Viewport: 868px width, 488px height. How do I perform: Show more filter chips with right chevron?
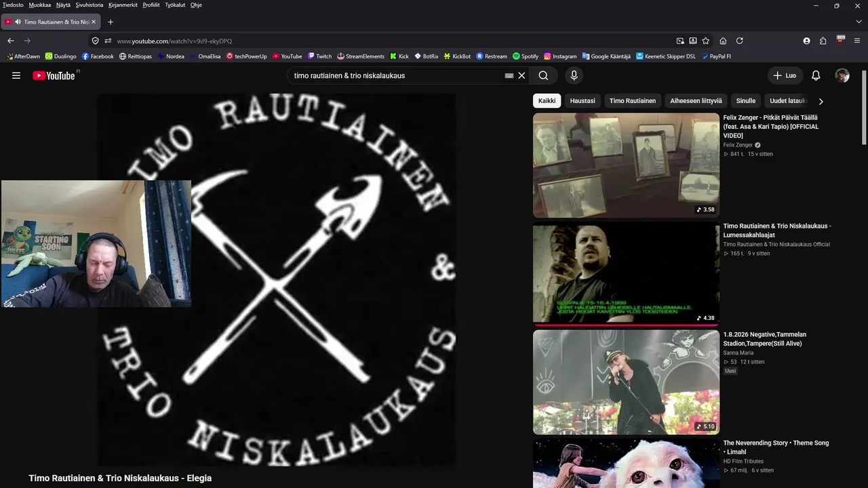(x=821, y=101)
